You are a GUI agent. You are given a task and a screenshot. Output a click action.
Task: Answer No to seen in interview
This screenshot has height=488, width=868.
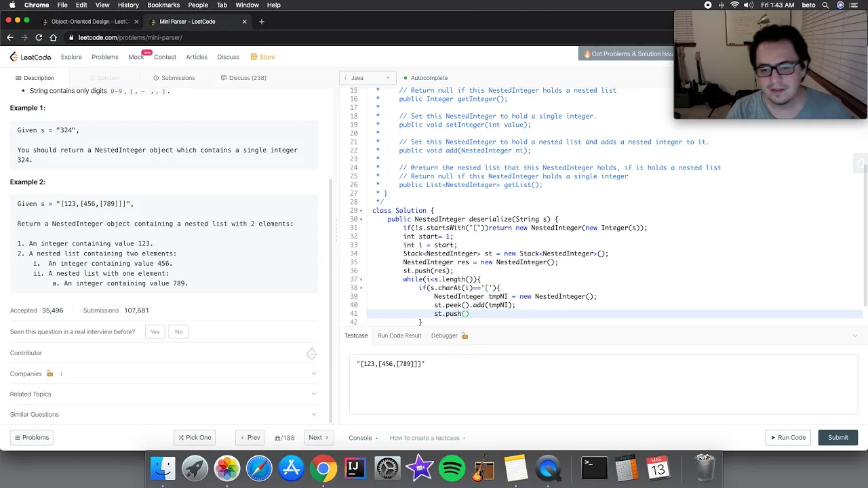(x=178, y=331)
